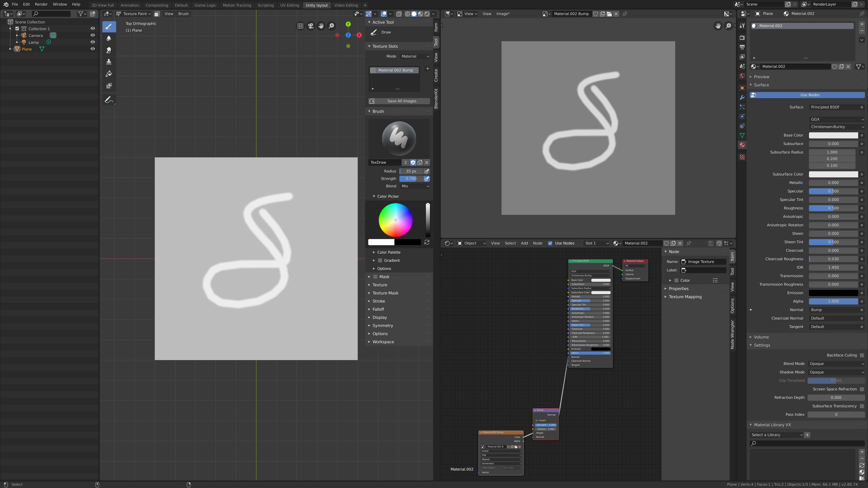Switch to the UV Editing workspace tab
The width and height of the screenshot is (868, 488).
(289, 5)
